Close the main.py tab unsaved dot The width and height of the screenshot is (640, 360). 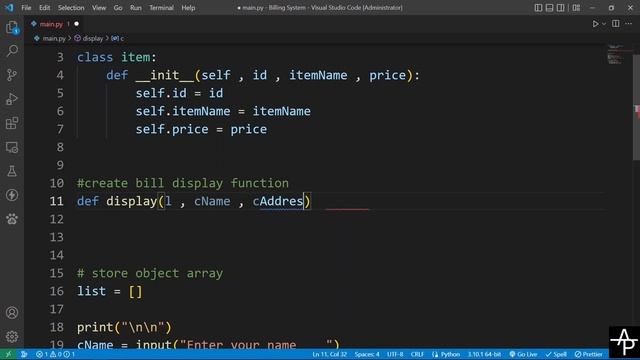coord(76,24)
